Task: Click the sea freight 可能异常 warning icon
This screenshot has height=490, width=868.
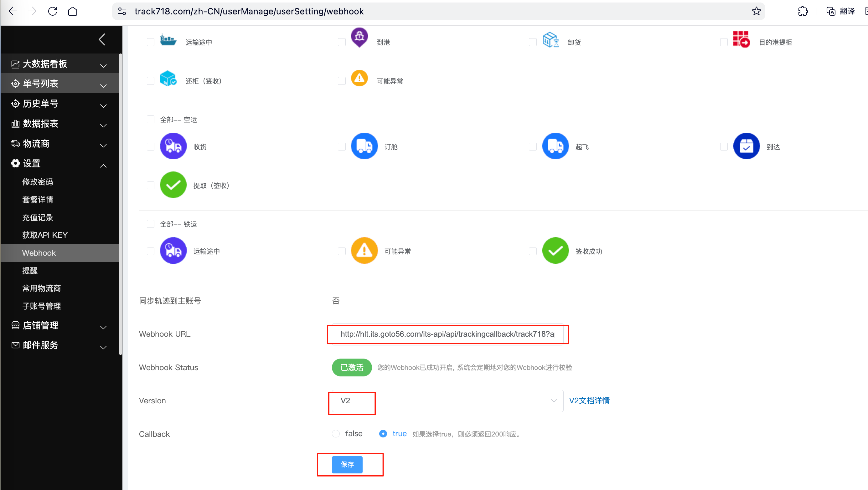Action: tap(359, 79)
